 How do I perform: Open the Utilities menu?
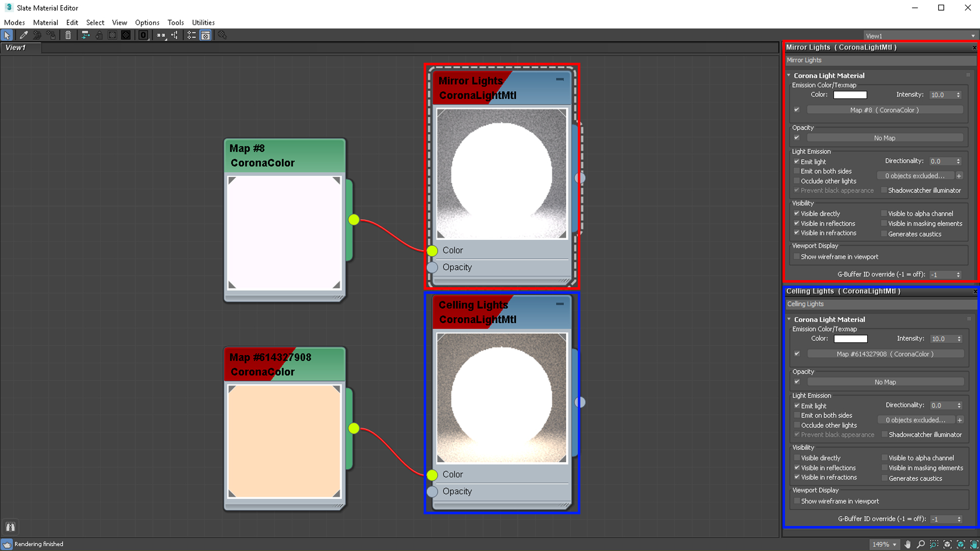pyautogui.click(x=203, y=22)
